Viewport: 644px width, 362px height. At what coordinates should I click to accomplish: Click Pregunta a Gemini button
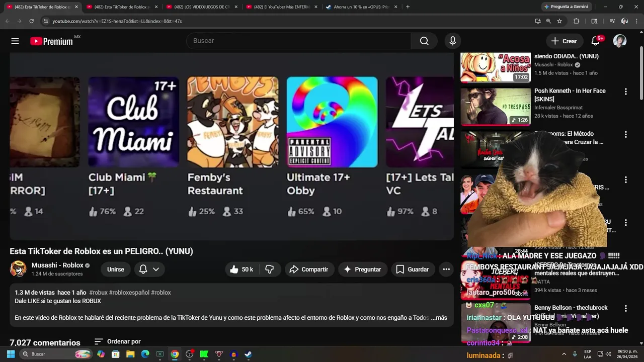pos(566,7)
